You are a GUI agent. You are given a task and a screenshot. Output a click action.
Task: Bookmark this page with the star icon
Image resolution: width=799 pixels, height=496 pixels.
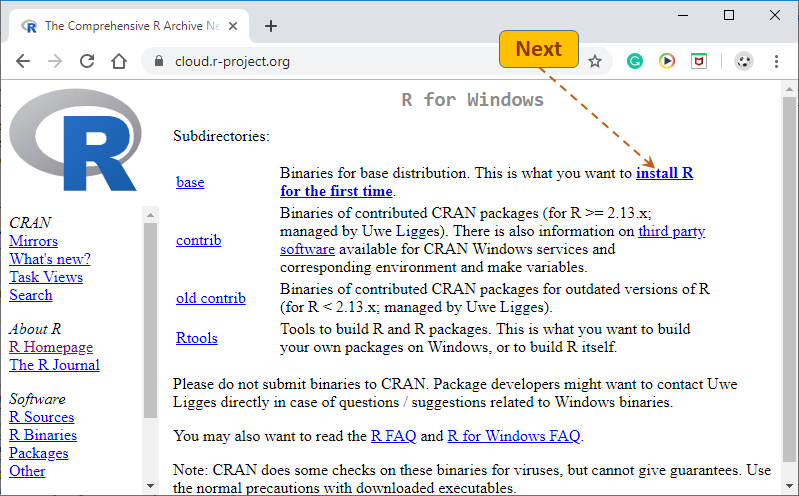coord(595,62)
